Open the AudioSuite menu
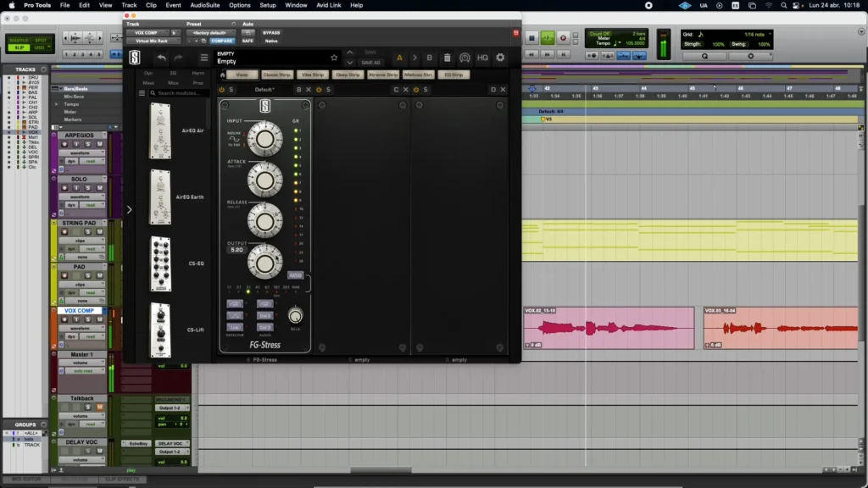Viewport: 868px width, 488px height. point(205,5)
